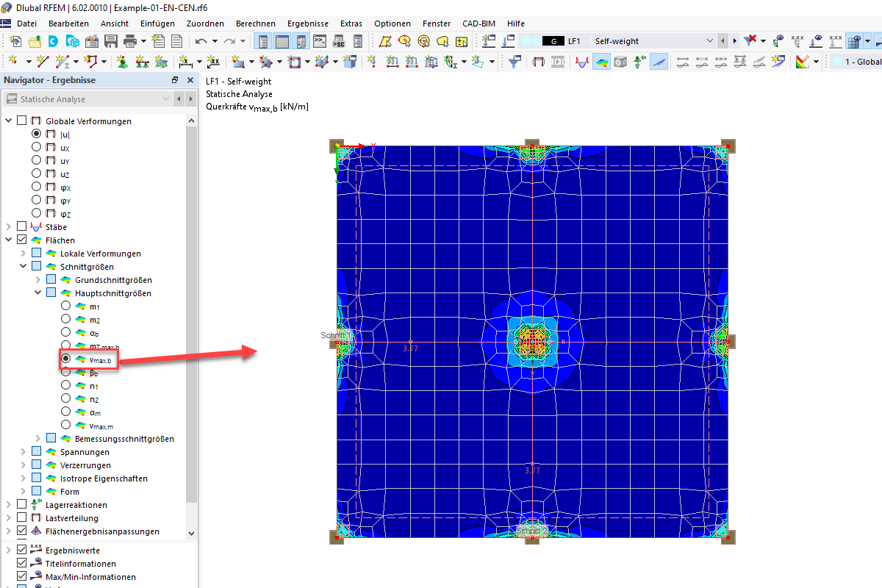Select the vmax,m radio button

[65, 426]
